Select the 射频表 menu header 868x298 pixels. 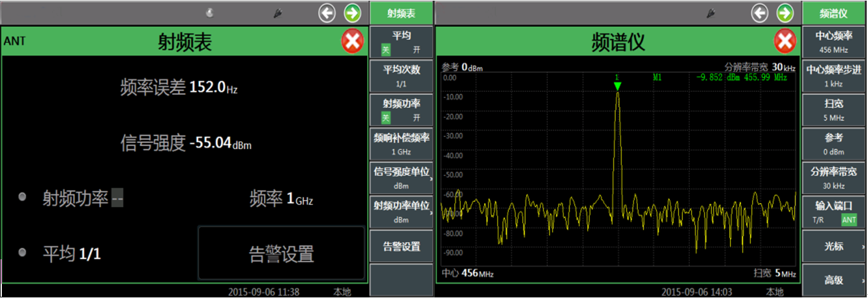[401, 13]
